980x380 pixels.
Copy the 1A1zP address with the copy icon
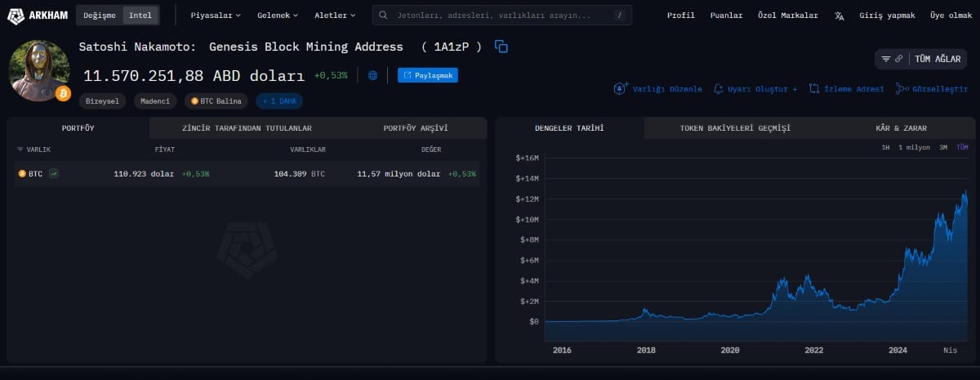coord(501,47)
